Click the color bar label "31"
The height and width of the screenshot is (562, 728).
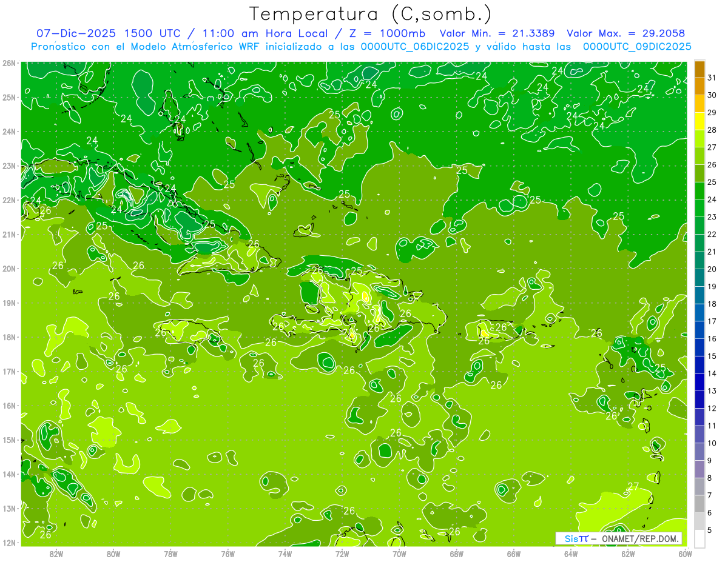click(x=712, y=77)
